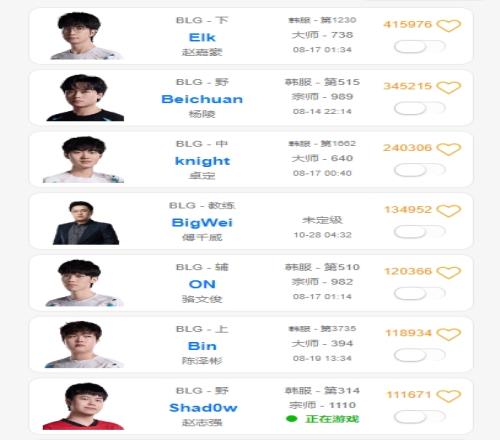Viewport: 500px width, 440px height.
Task: View the BigWei coach portrait
Action: pyautogui.click(x=86, y=223)
